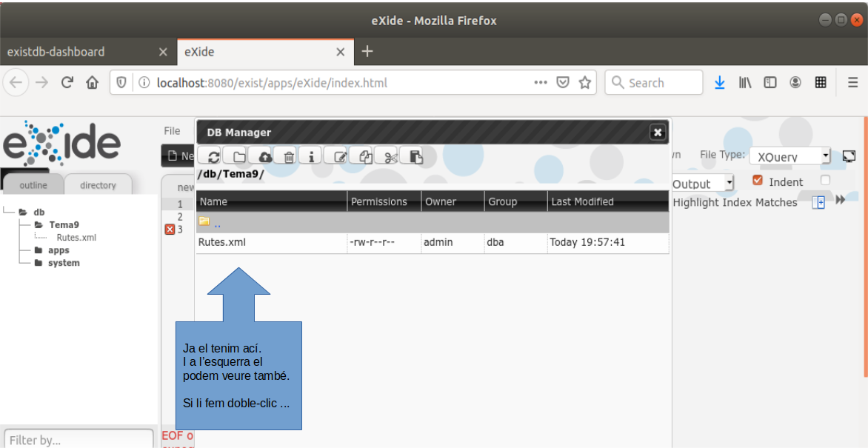Click the Permissions column header
The image size is (868, 448).
point(384,201)
